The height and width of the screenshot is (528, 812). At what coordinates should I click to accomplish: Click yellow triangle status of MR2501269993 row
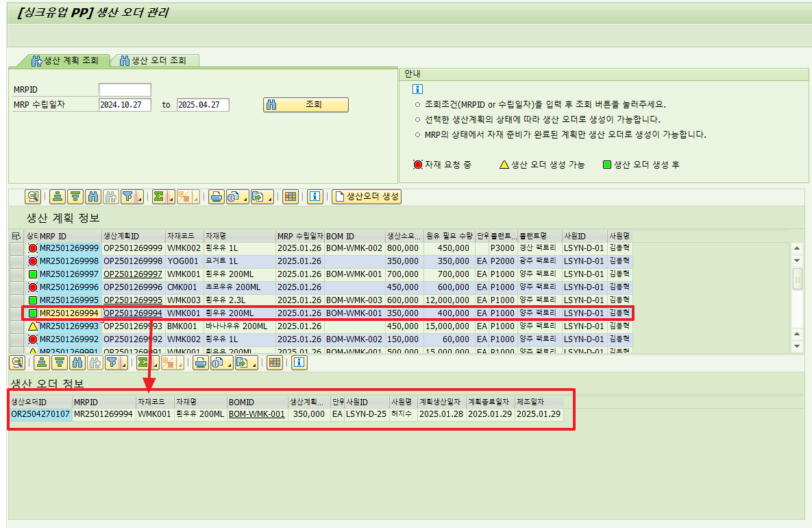[33, 326]
